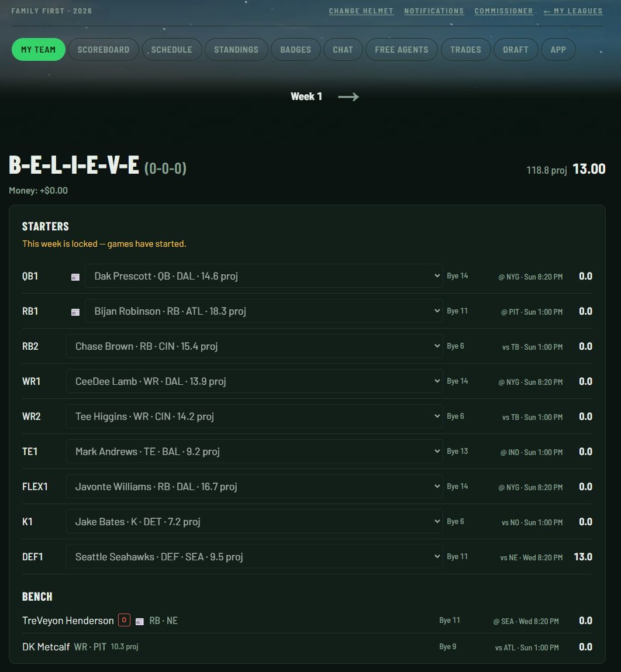This screenshot has width=621, height=672.
Task: Open the Chat tab
Action: (343, 50)
